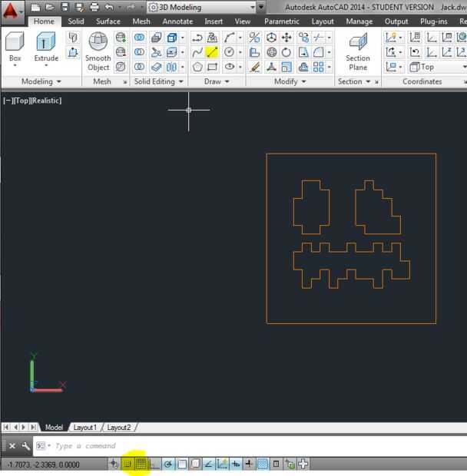Select the Box solid tool

click(15, 45)
